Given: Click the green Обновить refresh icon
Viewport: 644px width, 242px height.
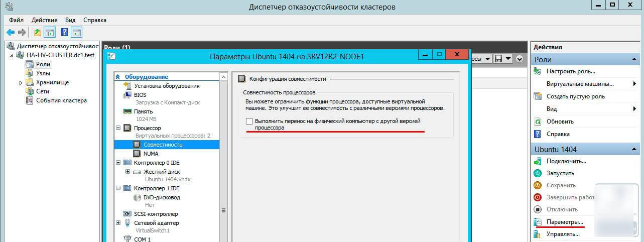Looking at the screenshot, I should tap(538, 122).
